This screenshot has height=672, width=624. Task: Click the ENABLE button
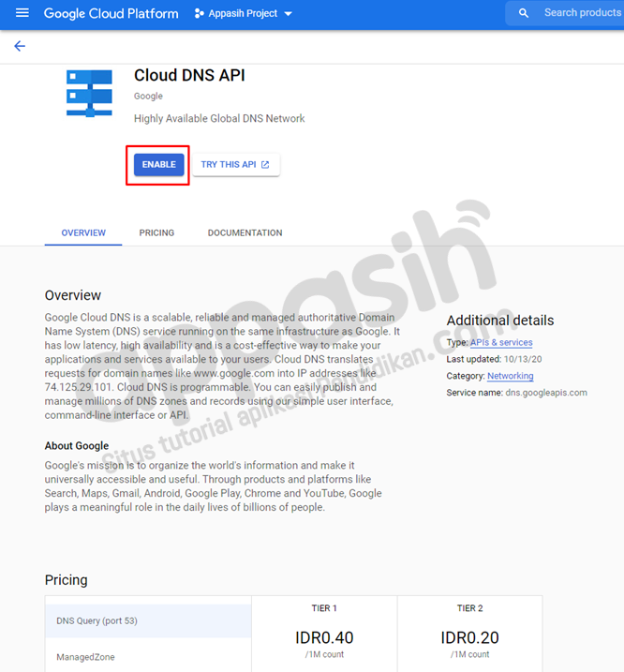point(158,165)
